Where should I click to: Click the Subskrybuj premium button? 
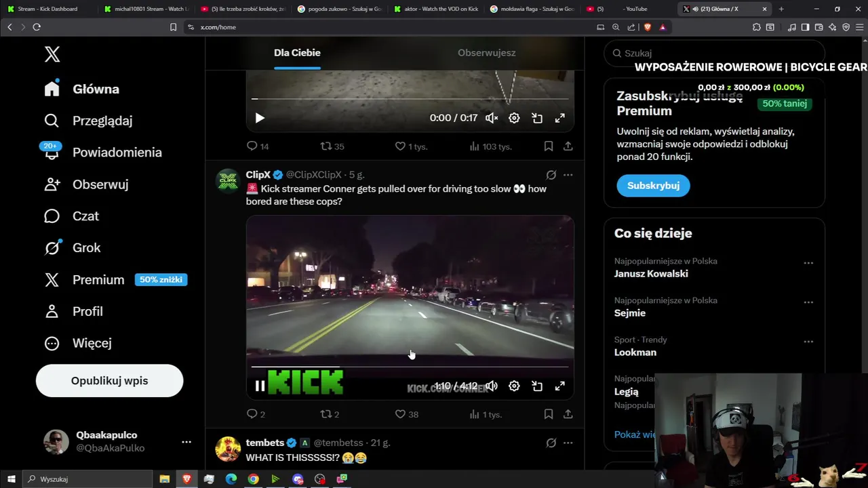653,186
